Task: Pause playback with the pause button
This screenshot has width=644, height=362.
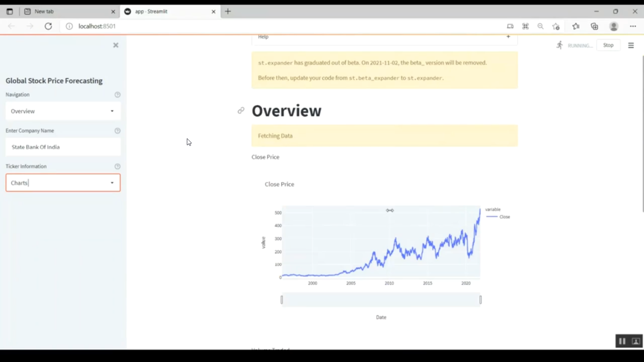Action: point(622,341)
